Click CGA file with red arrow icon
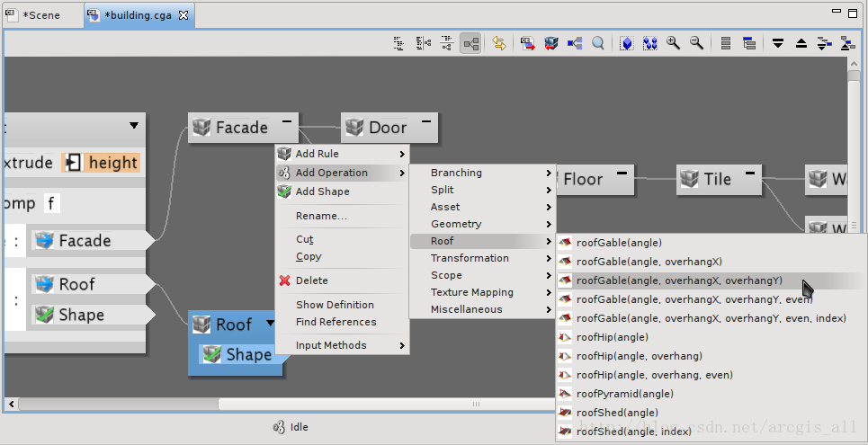Image resolution: width=868 pixels, height=445 pixels. [x=528, y=43]
